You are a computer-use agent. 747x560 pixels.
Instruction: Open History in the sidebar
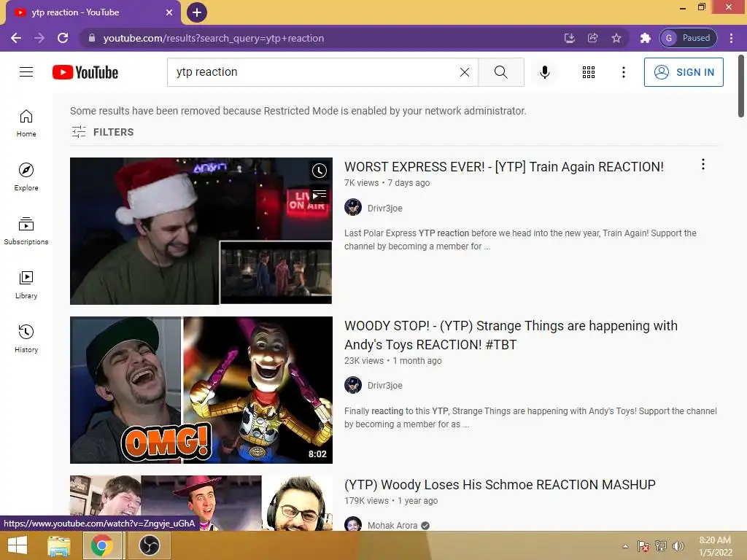click(x=26, y=338)
